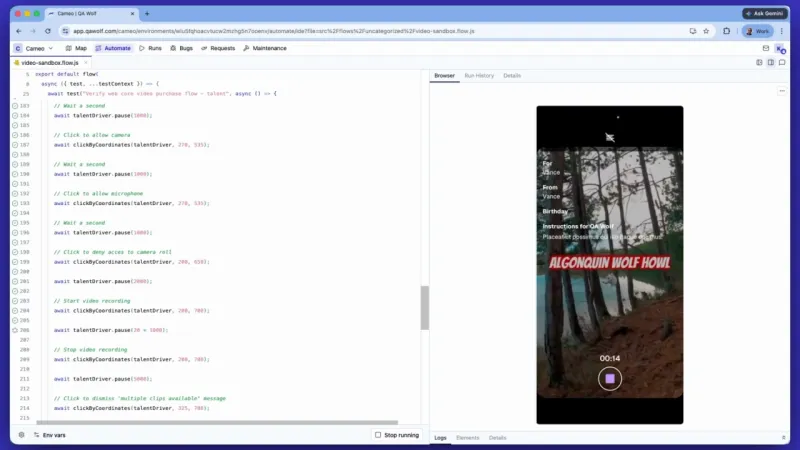Open the browser panel more options ellipsis
The height and width of the screenshot is (450, 800).
click(782, 91)
